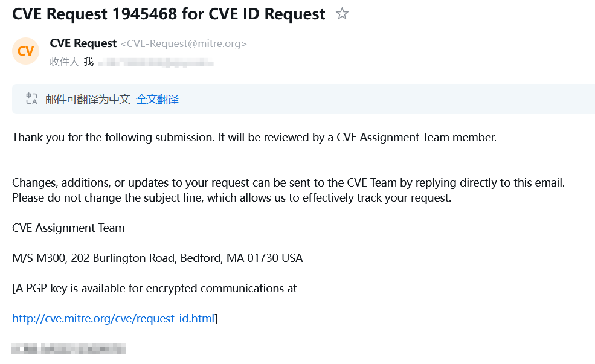Click the "Please do not change the subject line" sentence
This screenshot has width=595, height=364.
coord(231,197)
